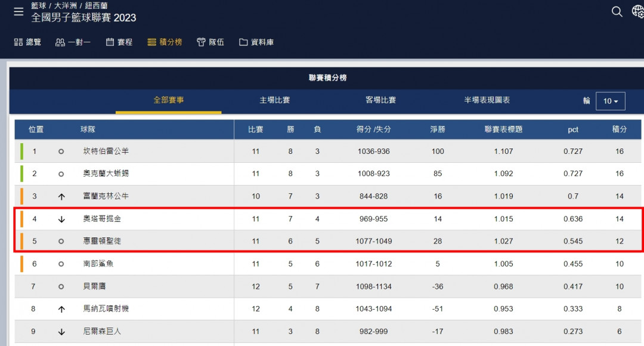Open the 賽程 schedule tab
The width and height of the screenshot is (644, 346).
[x=119, y=42]
